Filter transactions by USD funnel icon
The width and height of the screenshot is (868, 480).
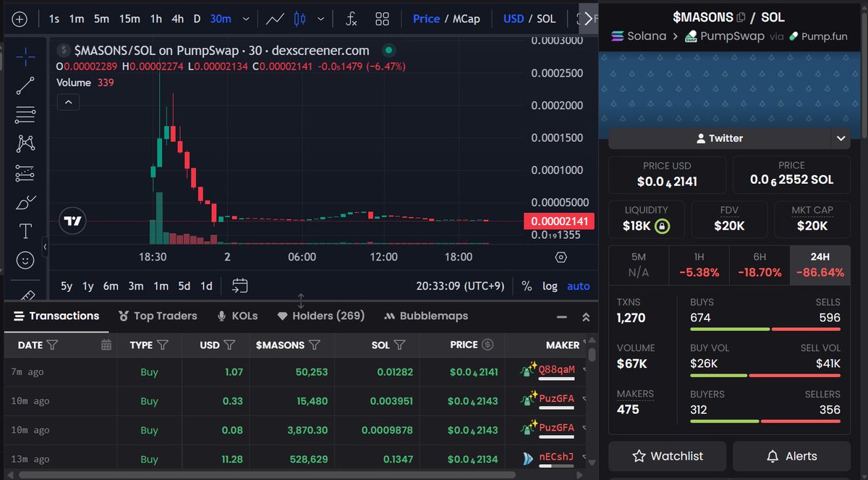[229, 345]
